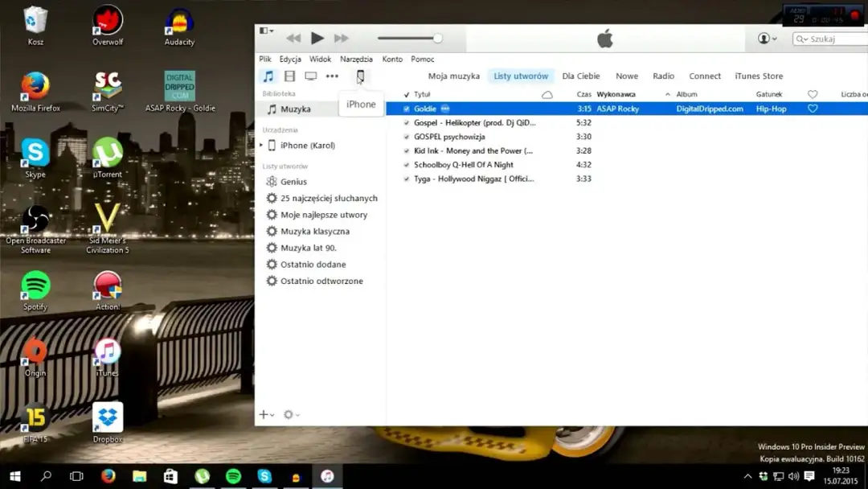Click the iPhone device icon in the toolbar
The height and width of the screenshot is (489, 868).
(x=361, y=76)
